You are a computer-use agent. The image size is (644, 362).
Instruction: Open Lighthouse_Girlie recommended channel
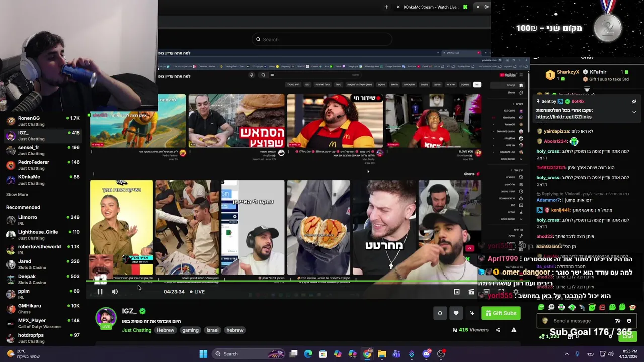click(43, 235)
